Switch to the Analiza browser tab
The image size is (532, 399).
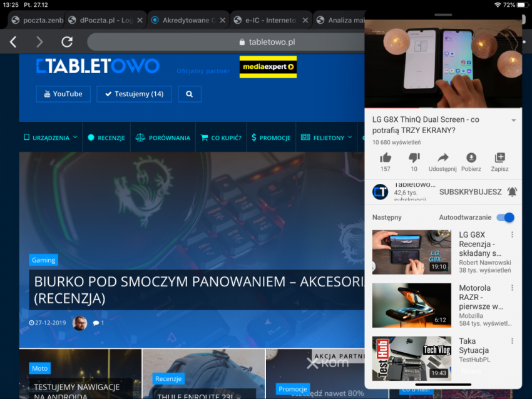pos(339,21)
